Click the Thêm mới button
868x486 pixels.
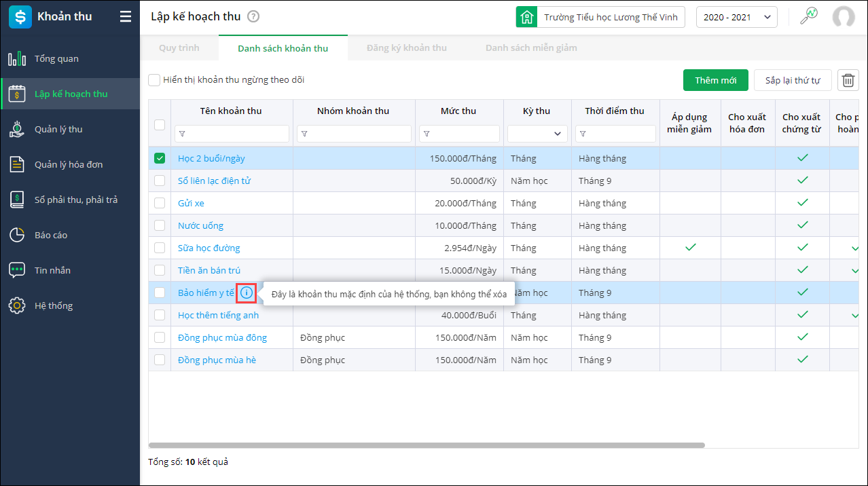tap(716, 80)
